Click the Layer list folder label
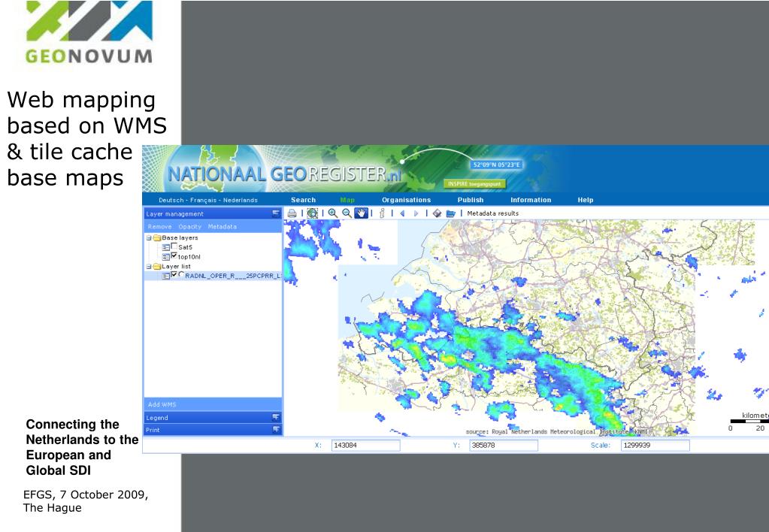769x532 pixels. tap(176, 267)
